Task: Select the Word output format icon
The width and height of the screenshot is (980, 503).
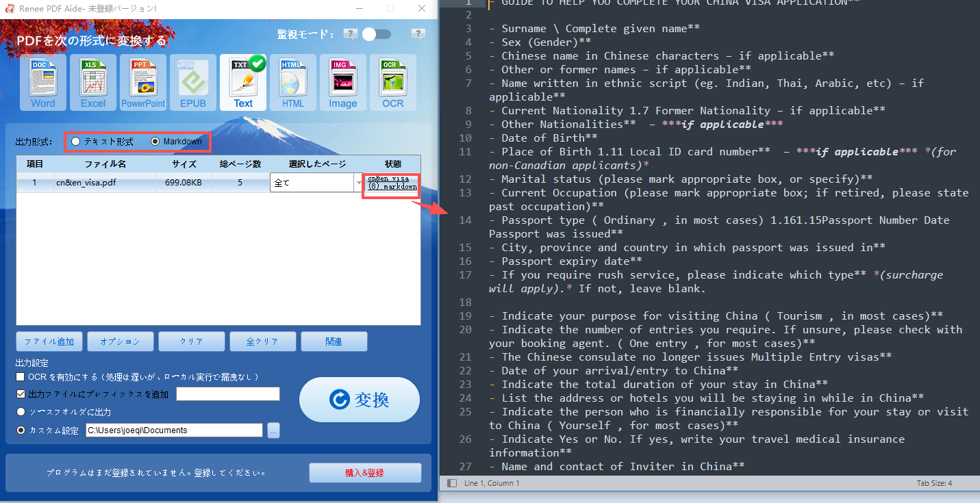Action: point(43,83)
